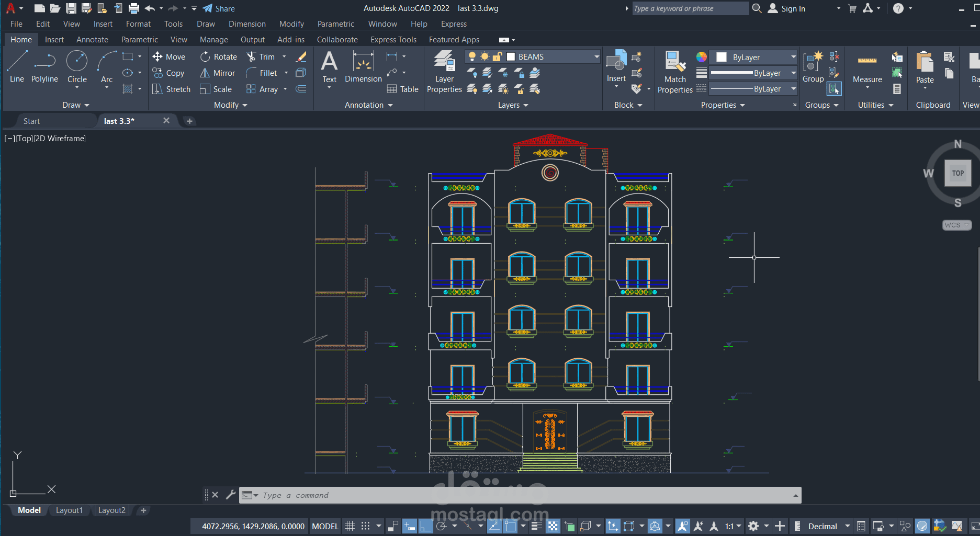Viewport: 980px width, 536px height.
Task: Click the Copy tool
Action: click(x=168, y=73)
